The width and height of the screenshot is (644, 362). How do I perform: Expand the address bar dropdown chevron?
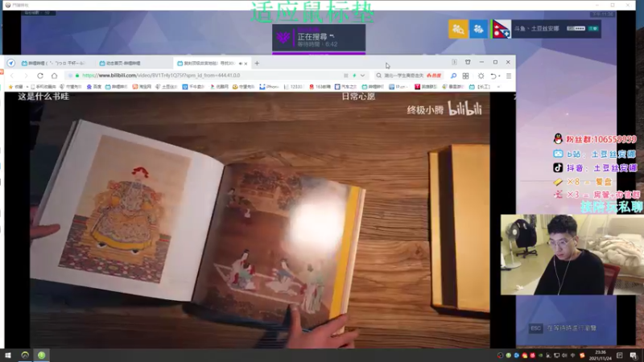363,76
